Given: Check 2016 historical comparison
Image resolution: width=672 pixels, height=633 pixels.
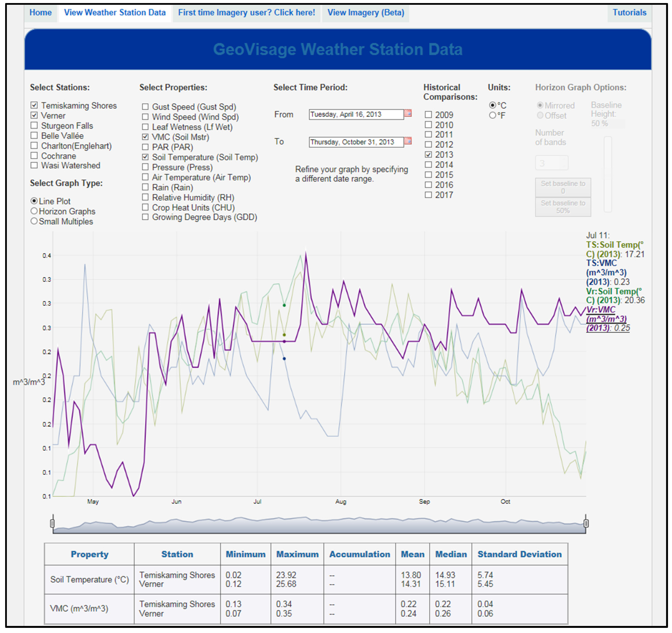Looking at the screenshot, I should pos(428,185).
